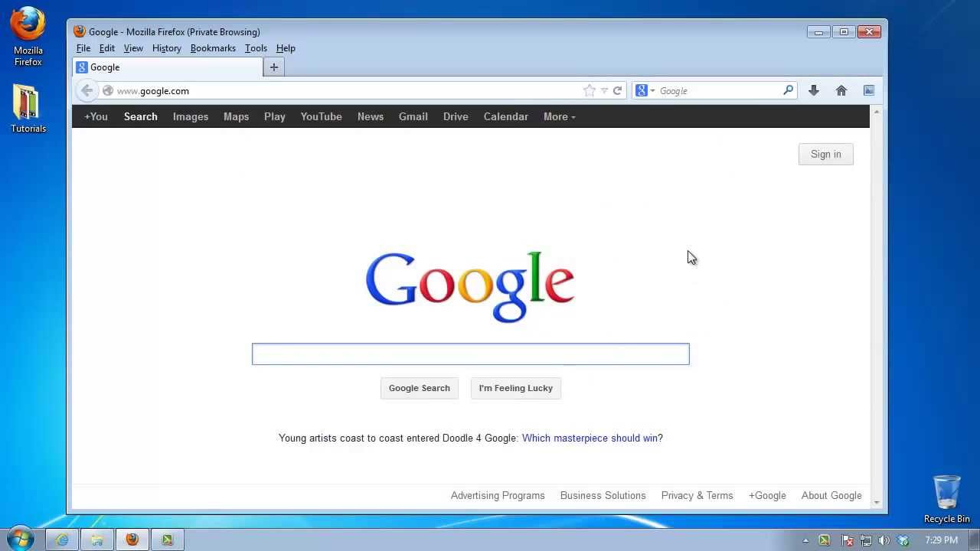Go to the Firefox home page icon
The image size is (980, 551).
[x=841, y=90]
